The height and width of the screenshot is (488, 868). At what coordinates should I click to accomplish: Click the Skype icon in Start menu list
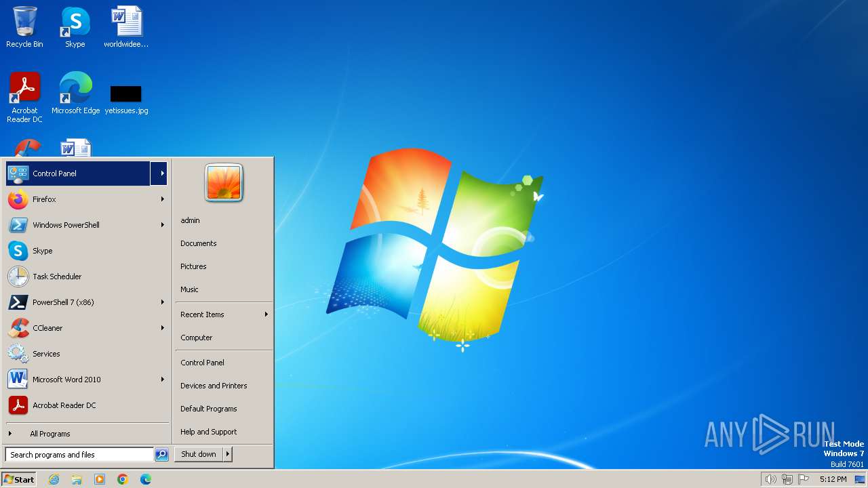pos(18,251)
